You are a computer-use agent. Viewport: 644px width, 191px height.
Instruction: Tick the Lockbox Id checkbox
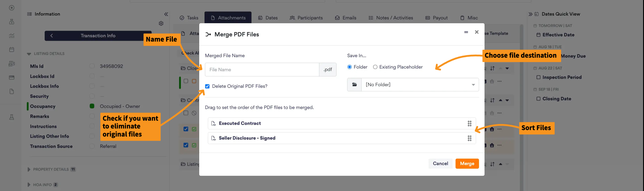click(92, 76)
